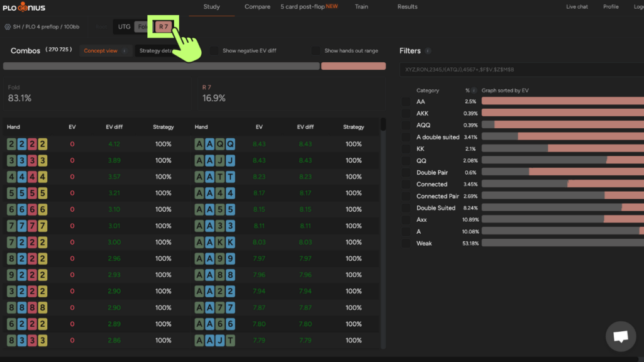Select the 8333 hand row

click(x=97, y=340)
